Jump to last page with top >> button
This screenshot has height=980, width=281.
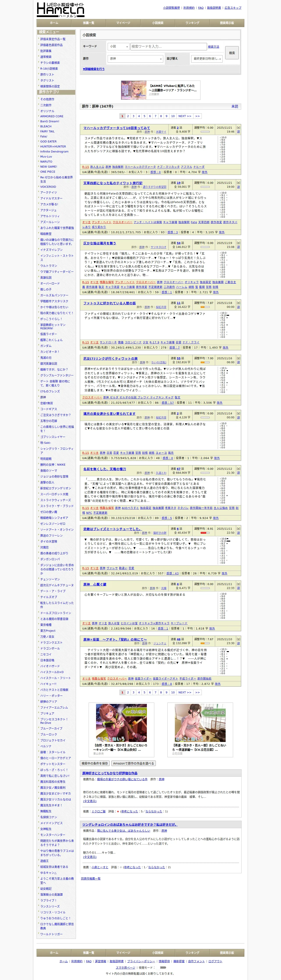197,116
